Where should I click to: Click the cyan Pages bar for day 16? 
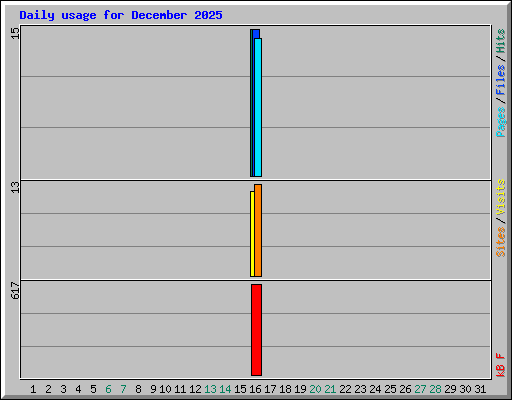point(258,107)
